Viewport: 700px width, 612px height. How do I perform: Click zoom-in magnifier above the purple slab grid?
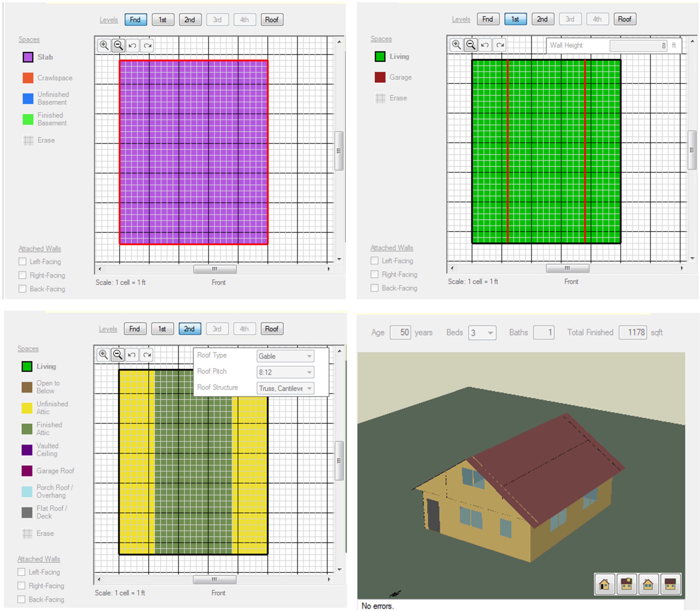point(104,45)
